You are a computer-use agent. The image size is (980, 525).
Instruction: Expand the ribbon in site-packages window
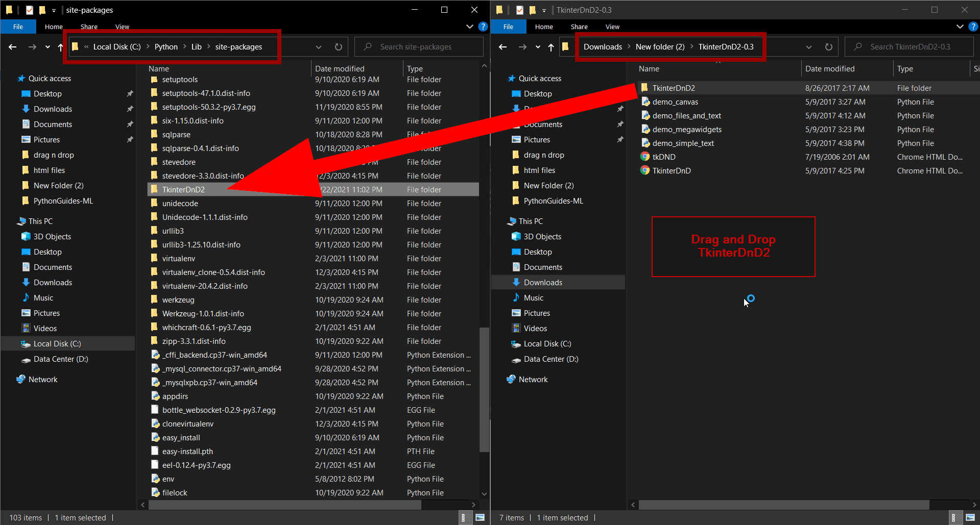(x=470, y=27)
